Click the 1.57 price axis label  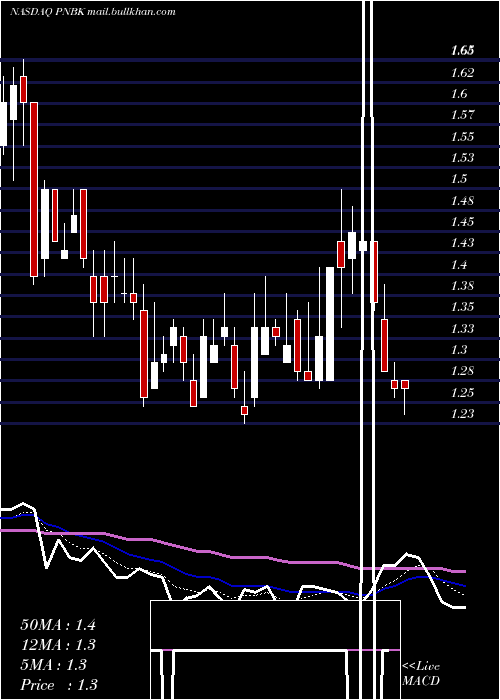(462, 115)
